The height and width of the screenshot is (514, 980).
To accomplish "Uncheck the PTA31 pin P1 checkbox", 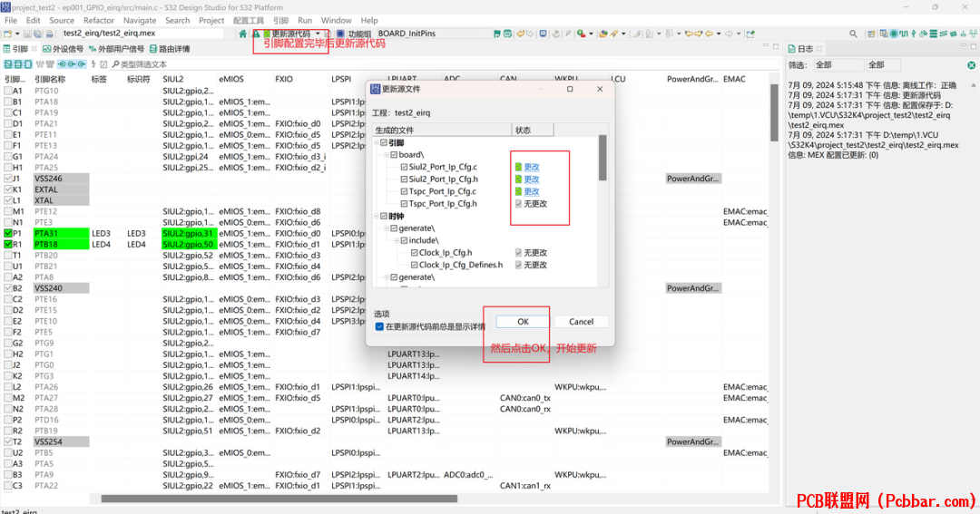I will (x=8, y=234).
